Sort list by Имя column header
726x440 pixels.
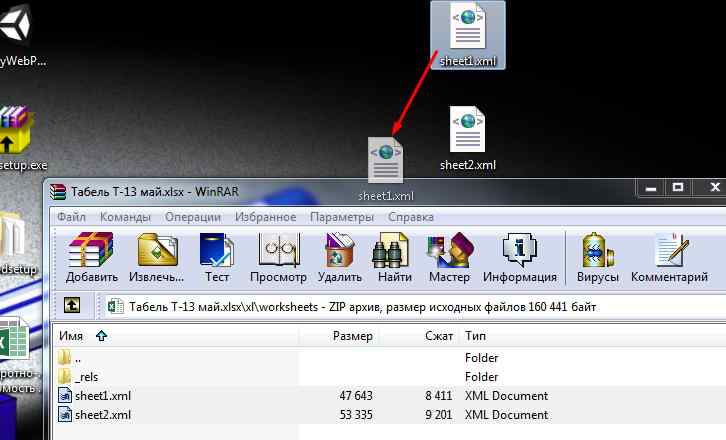point(71,336)
